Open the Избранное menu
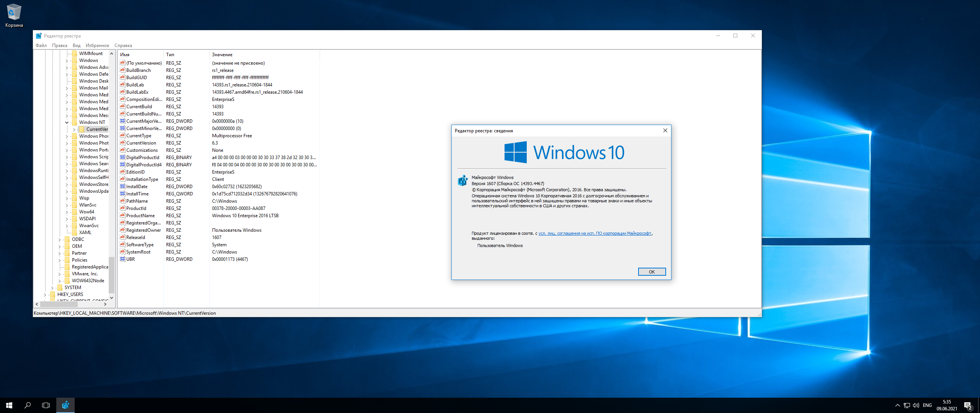 coord(97,45)
